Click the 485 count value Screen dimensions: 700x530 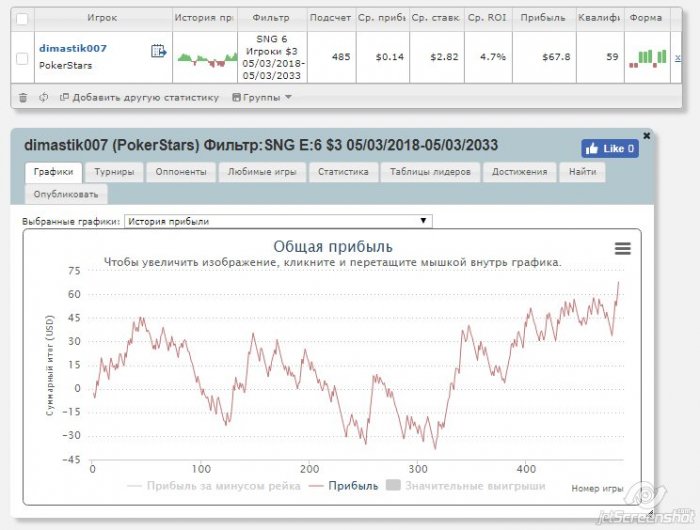pos(341,57)
